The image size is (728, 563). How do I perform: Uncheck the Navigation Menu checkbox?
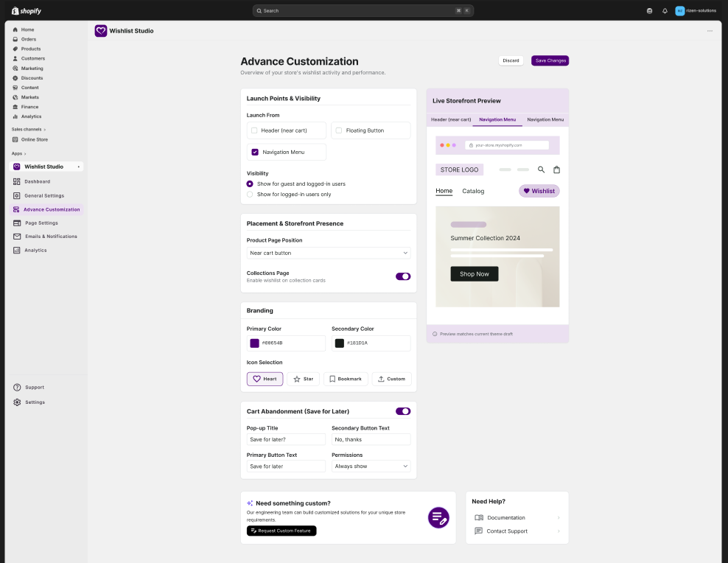tap(255, 152)
